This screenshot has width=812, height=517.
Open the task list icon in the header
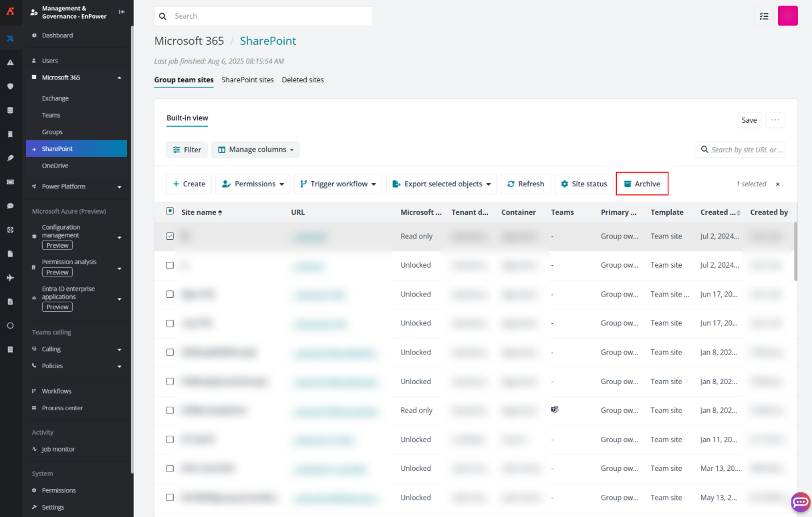coord(764,16)
